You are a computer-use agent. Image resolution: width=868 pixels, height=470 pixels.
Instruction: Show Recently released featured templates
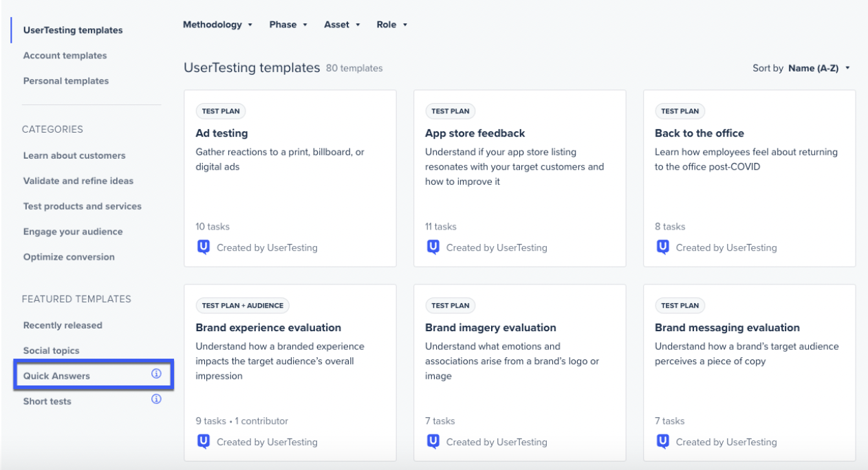63,326
